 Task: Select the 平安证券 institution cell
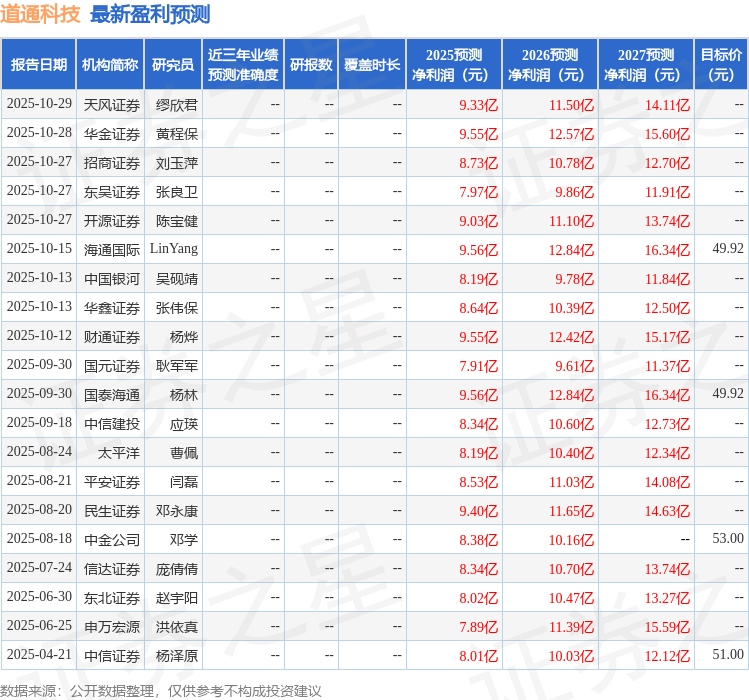pyautogui.click(x=112, y=482)
